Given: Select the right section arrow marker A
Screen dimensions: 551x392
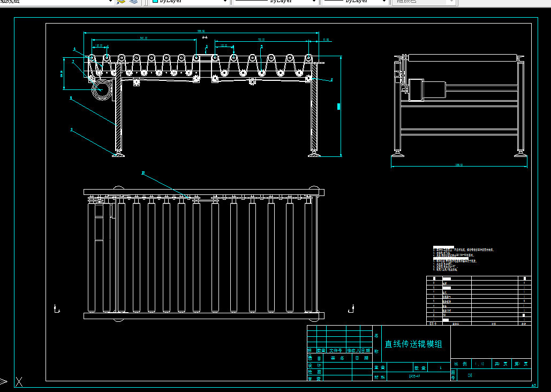Looking at the screenshot, I should click(351, 308).
